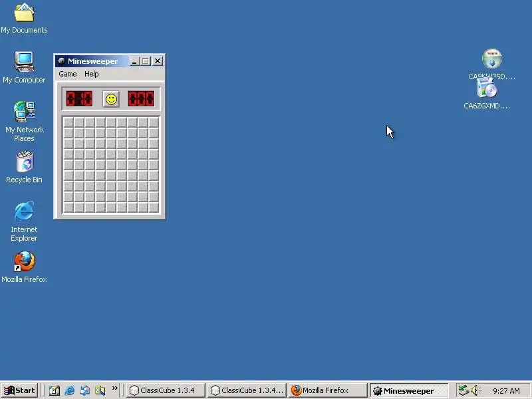Open the Game menu in Minesweeper
The width and height of the screenshot is (532, 399).
(68, 74)
